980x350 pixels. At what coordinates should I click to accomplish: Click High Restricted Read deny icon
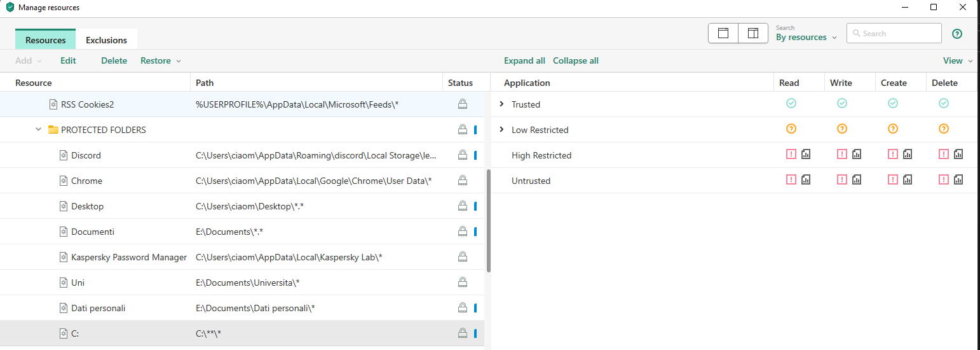pos(791,154)
